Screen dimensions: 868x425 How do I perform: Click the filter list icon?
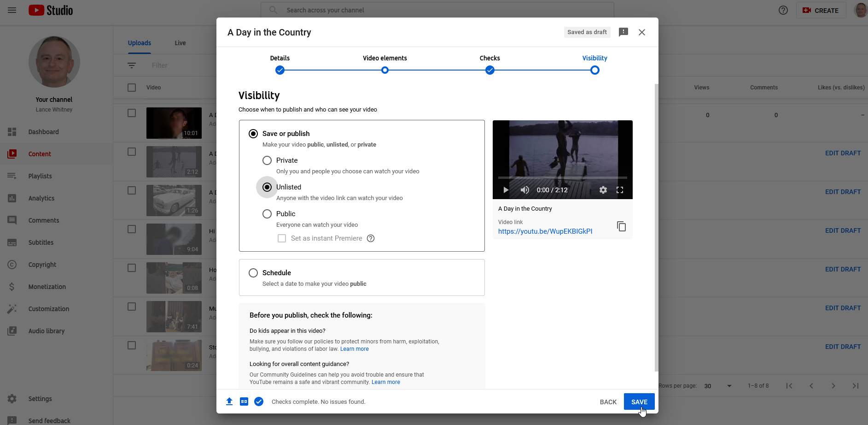point(132,65)
